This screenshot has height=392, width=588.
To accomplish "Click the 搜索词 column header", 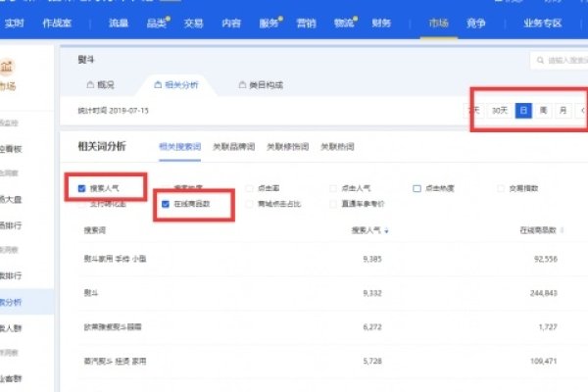I will (x=95, y=230).
